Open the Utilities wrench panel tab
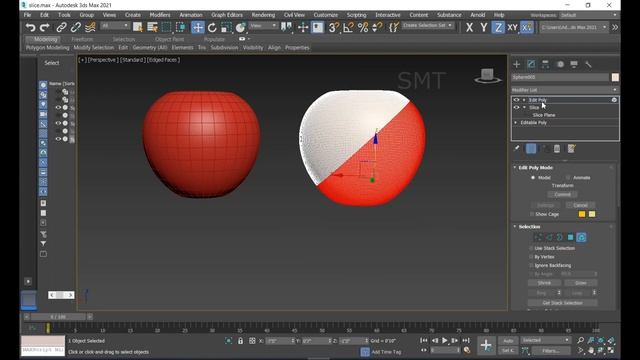Image resolution: width=640 pixels, height=360 pixels. [x=588, y=64]
